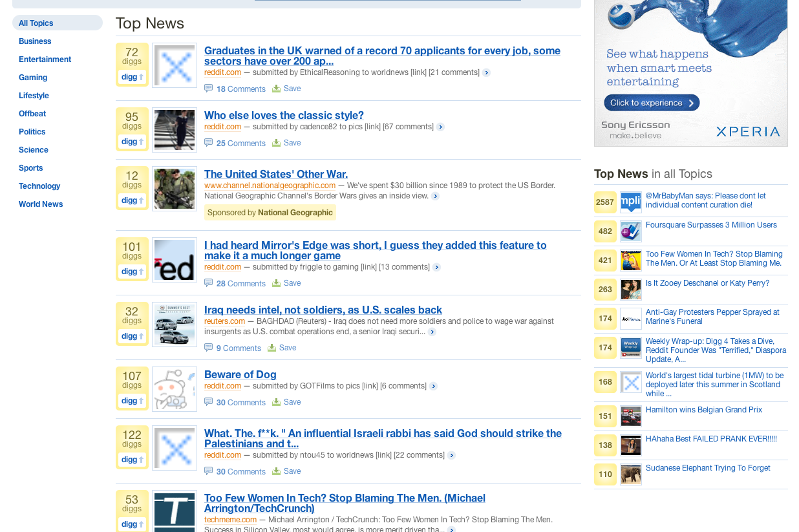The image size is (799, 532).
Task: Click save icon for Mirror's Edge story
Action: point(276,283)
